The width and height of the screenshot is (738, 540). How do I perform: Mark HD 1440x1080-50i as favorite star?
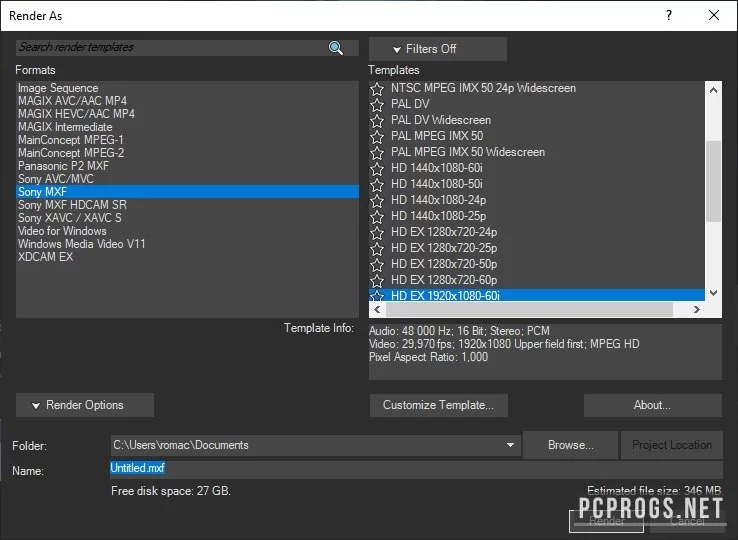(377, 185)
